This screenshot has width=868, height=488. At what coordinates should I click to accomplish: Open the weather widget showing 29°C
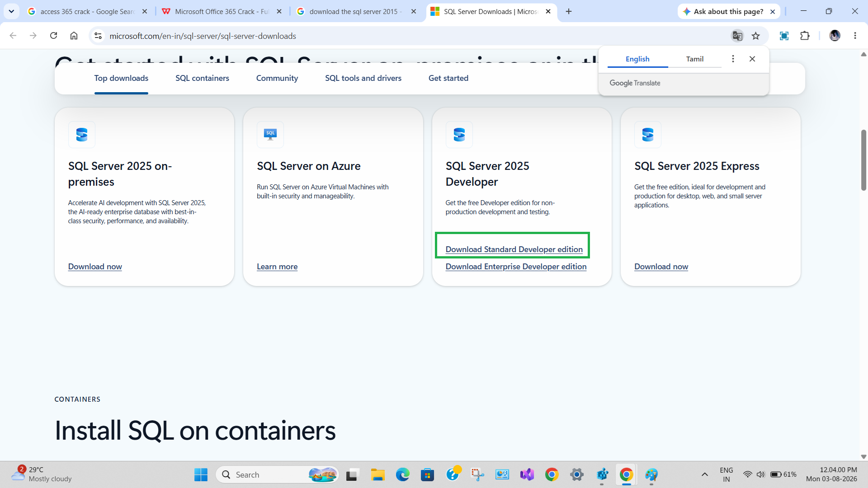click(42, 474)
